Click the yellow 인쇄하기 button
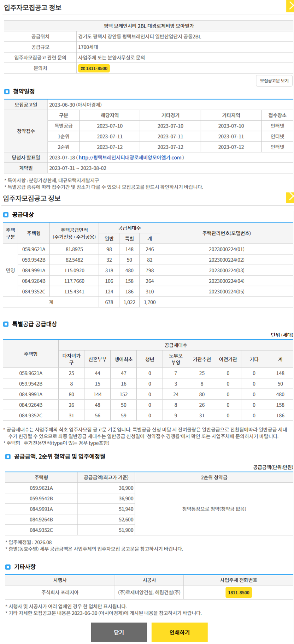Image resolution: width=294 pixels, height=644 pixels. 180,632
